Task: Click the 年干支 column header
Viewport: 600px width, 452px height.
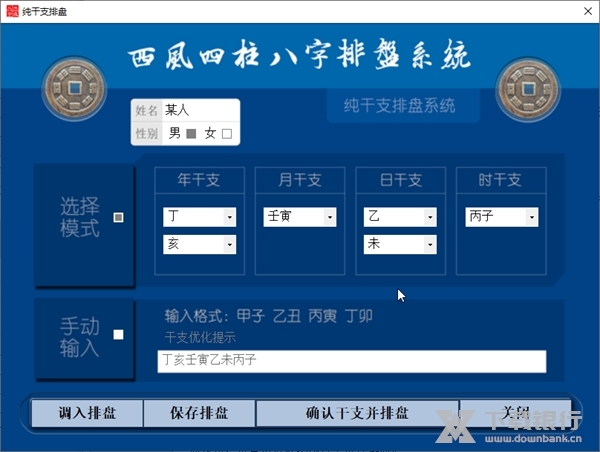Action: coord(199,180)
